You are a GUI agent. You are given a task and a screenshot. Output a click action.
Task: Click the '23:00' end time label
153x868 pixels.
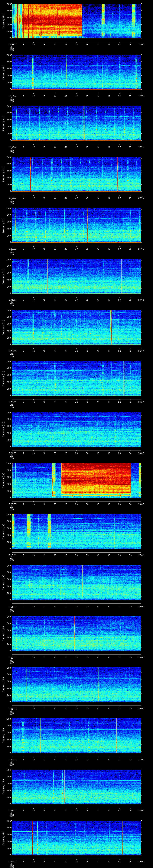coord(141,351)
